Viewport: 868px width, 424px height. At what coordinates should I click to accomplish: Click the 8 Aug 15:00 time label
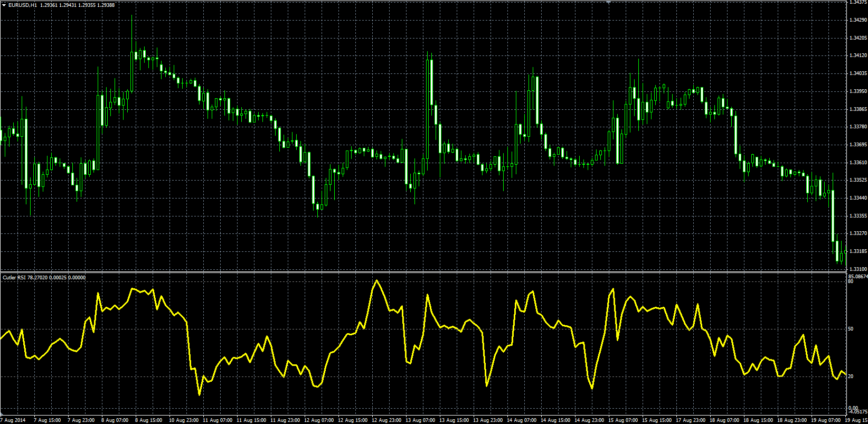pyautogui.click(x=149, y=420)
